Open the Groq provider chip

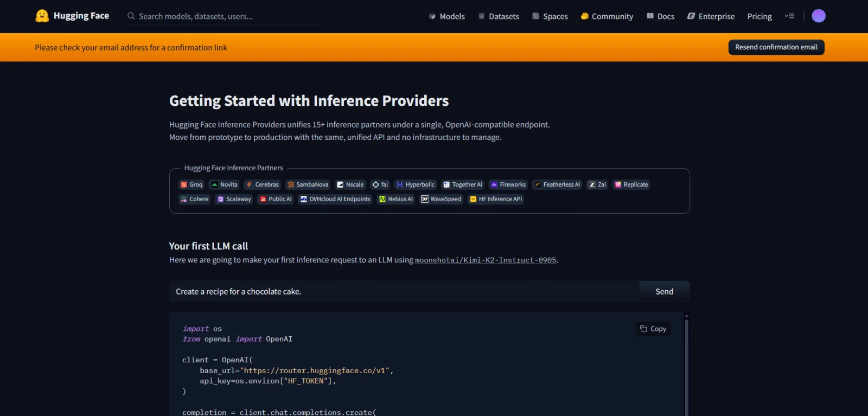point(192,184)
